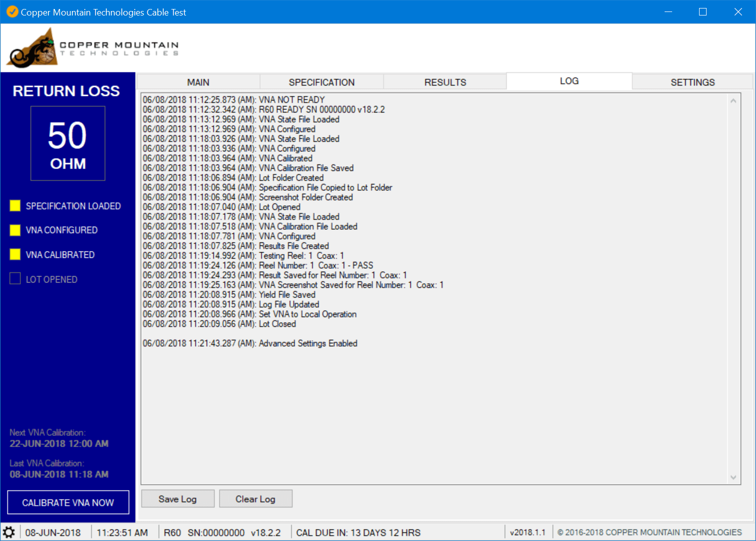756x541 pixels.
Task: Close the Cable Test window
Action: pyautogui.click(x=738, y=12)
